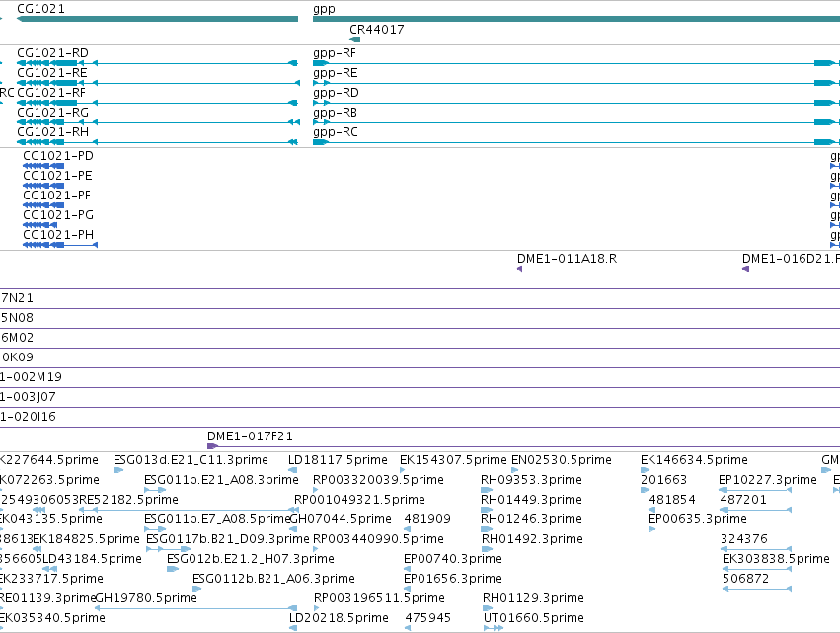Select the GH07044.5prime EST label

pyautogui.click(x=341, y=519)
